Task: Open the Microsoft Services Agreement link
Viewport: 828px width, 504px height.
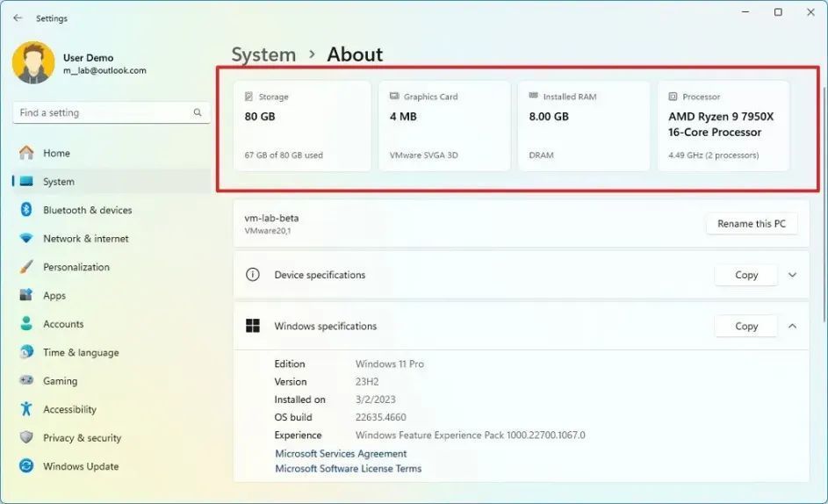Action: 342,453
